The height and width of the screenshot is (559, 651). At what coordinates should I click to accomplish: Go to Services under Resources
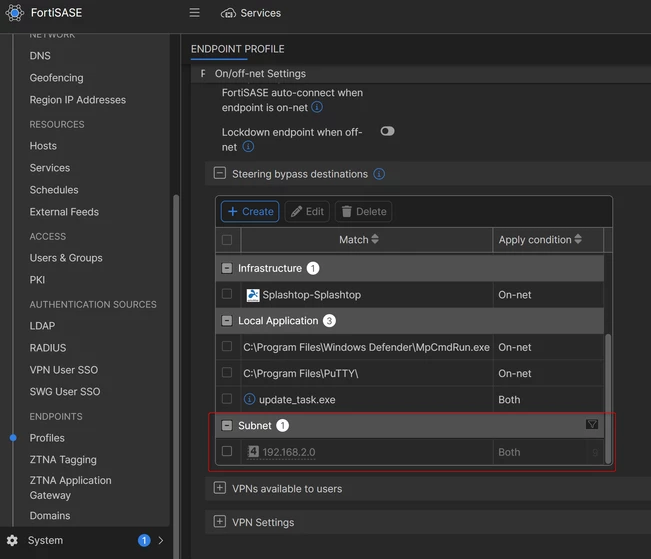(x=50, y=168)
